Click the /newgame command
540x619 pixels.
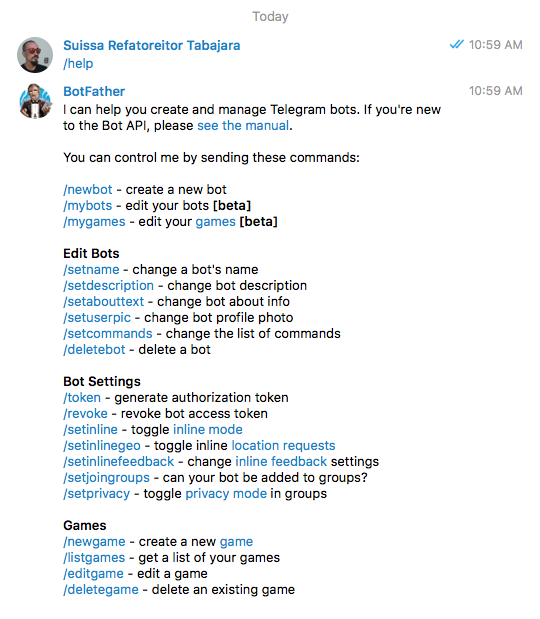94,542
